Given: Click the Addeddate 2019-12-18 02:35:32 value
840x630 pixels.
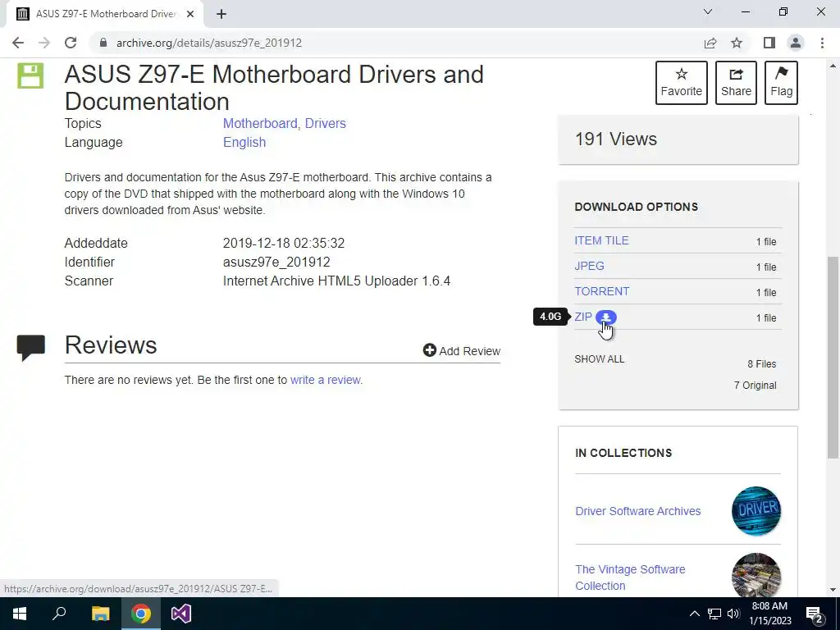Looking at the screenshot, I should (283, 243).
